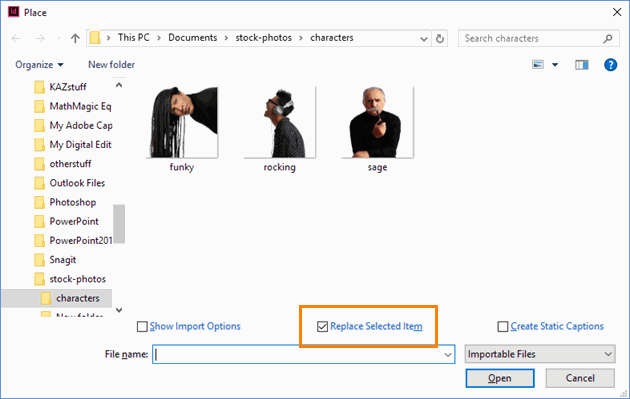
Task: Click stock-photos in the address path
Action: pyautogui.click(x=264, y=38)
